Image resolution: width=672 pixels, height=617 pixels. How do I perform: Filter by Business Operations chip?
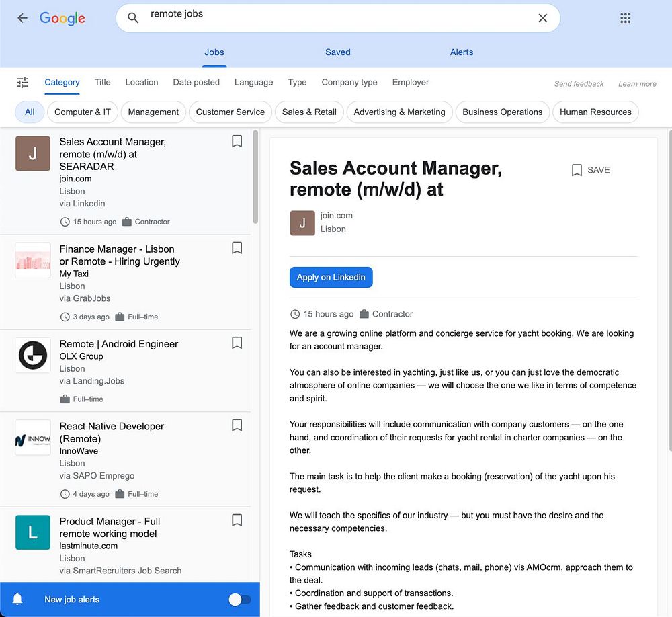tap(502, 112)
